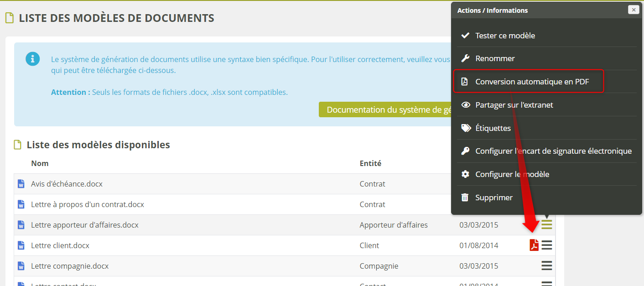Click Supprimer with the trash icon
Screen dimensions: 644x286
494,198
